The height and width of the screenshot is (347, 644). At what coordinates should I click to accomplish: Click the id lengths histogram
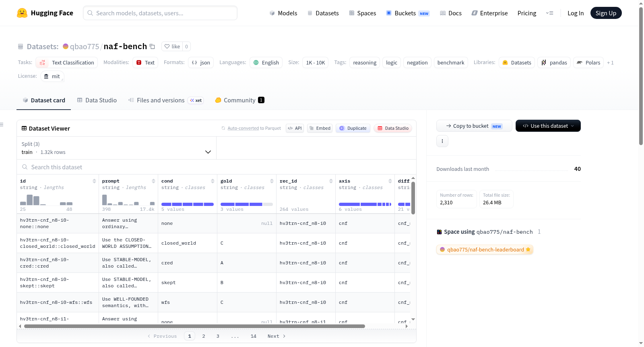(46, 200)
